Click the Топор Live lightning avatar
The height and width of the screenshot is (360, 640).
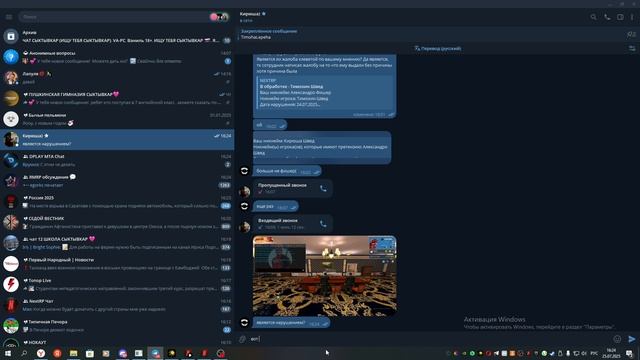[11, 284]
